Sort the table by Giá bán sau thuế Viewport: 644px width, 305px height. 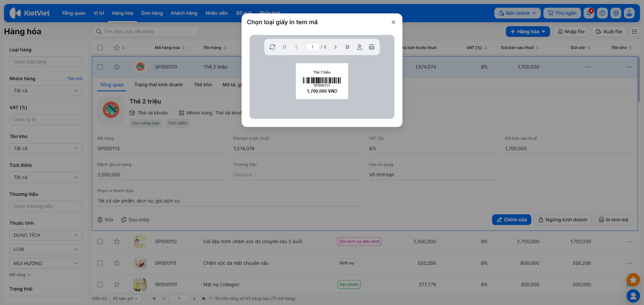520,48
